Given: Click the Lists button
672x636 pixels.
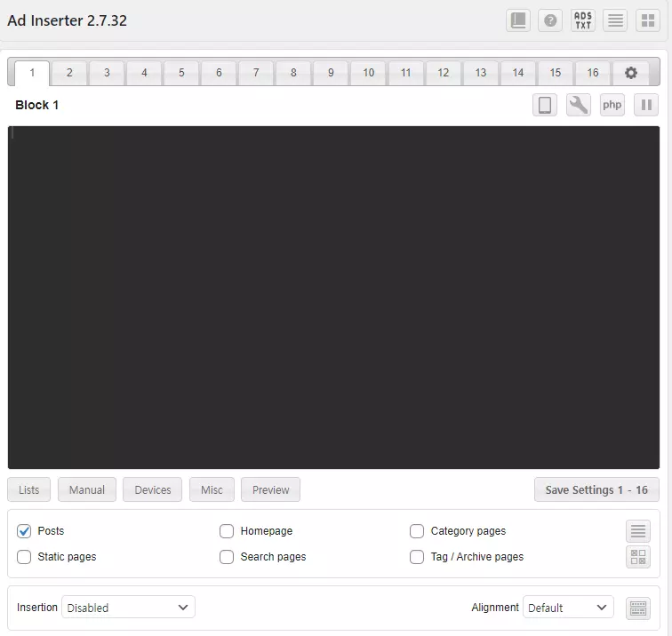Looking at the screenshot, I should coord(28,489).
